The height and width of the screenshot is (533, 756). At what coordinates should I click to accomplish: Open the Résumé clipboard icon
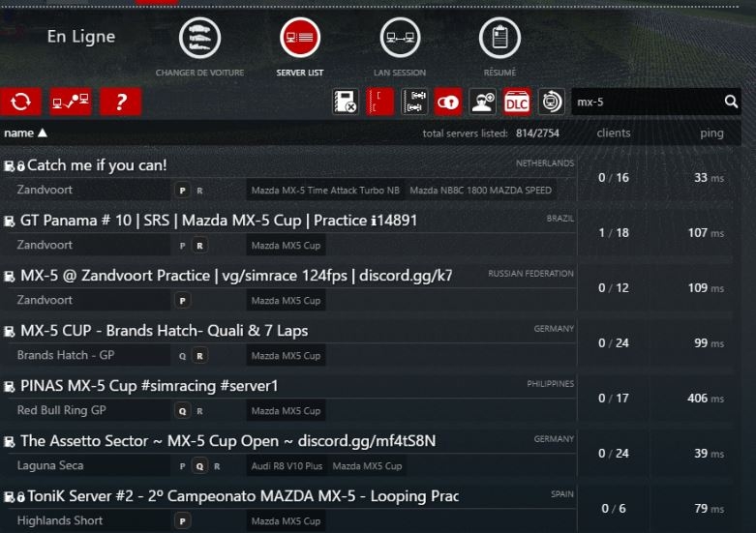coord(499,38)
